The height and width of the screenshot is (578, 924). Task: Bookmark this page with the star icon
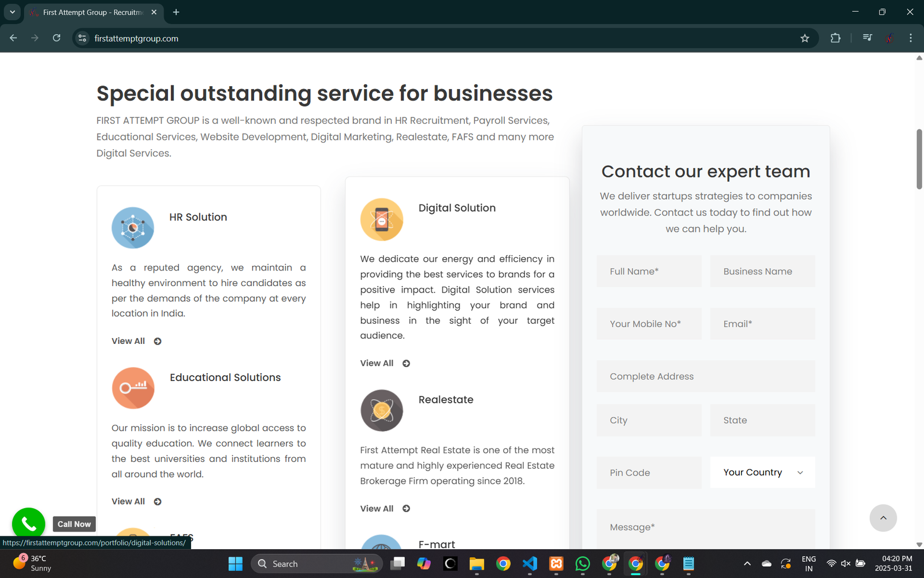[805, 38]
